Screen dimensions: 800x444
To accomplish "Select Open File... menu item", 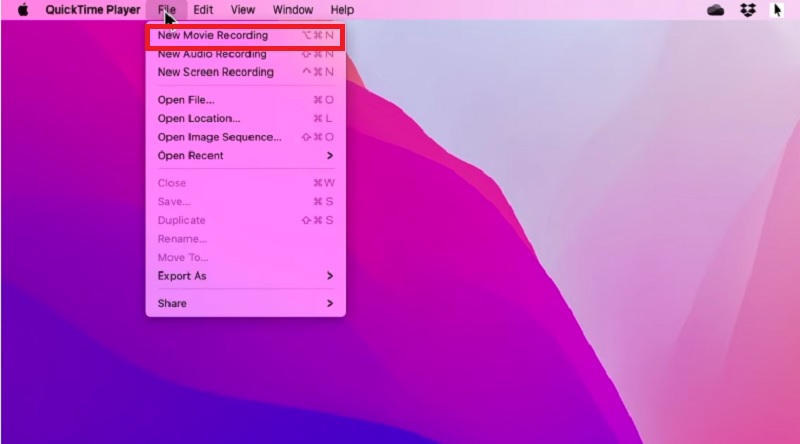I will click(245, 100).
